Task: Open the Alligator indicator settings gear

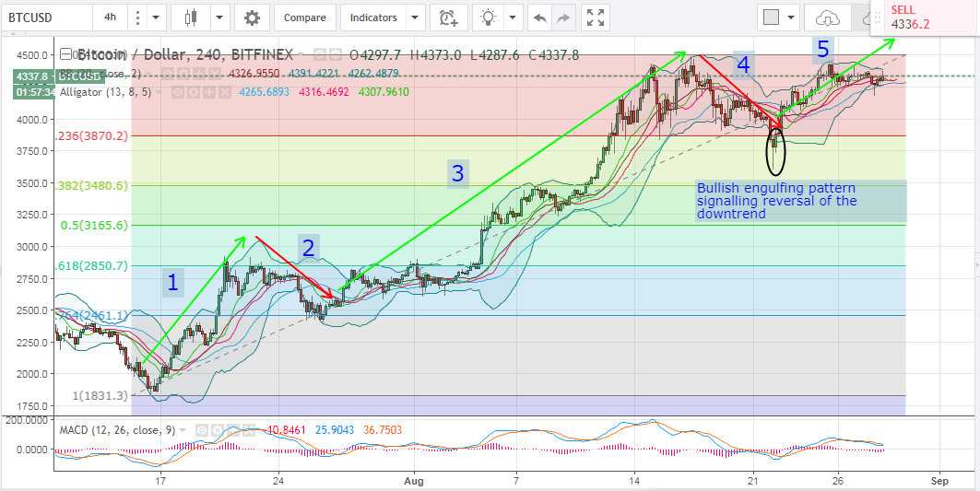Action: coord(193,92)
